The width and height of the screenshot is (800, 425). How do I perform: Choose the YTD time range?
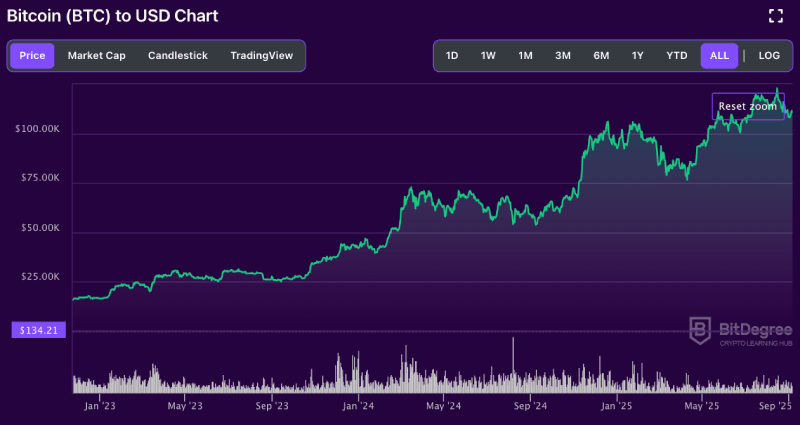[x=677, y=56]
